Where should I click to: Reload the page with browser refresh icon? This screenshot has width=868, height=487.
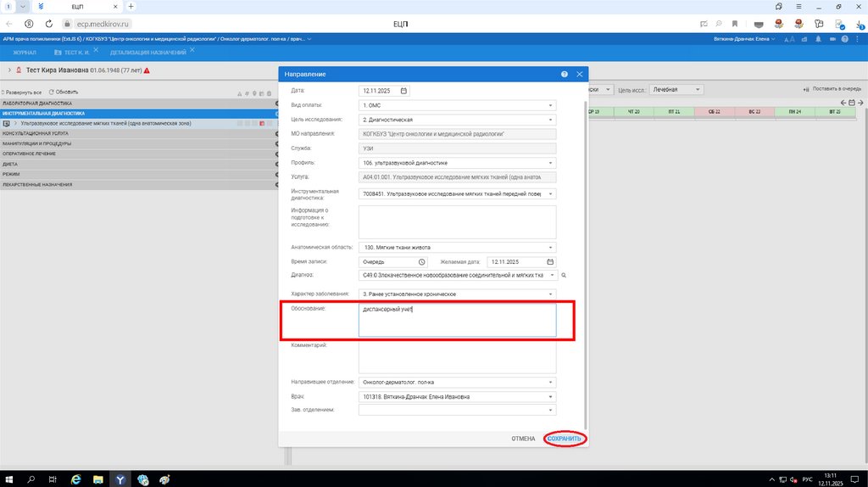(x=47, y=24)
